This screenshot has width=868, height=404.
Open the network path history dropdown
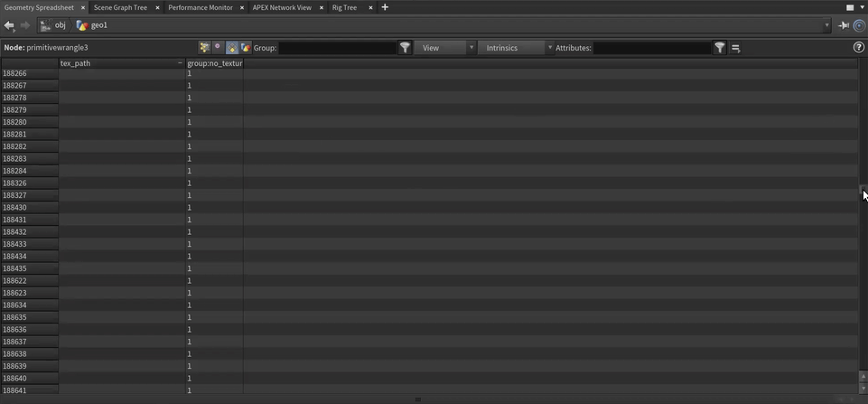[x=826, y=25]
